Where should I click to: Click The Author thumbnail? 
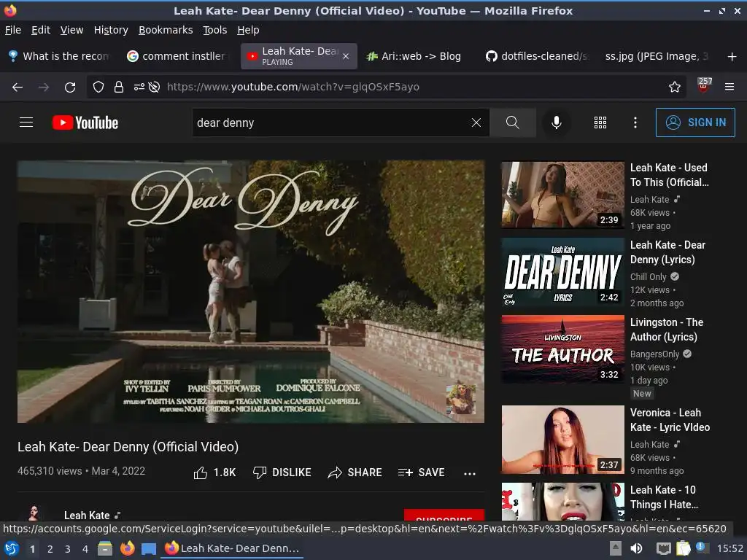pyautogui.click(x=562, y=349)
